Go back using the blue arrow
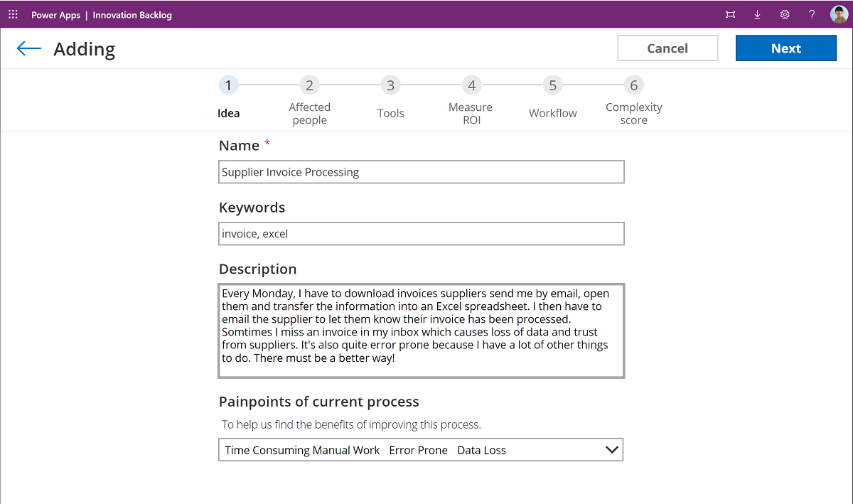853x504 pixels. point(28,48)
